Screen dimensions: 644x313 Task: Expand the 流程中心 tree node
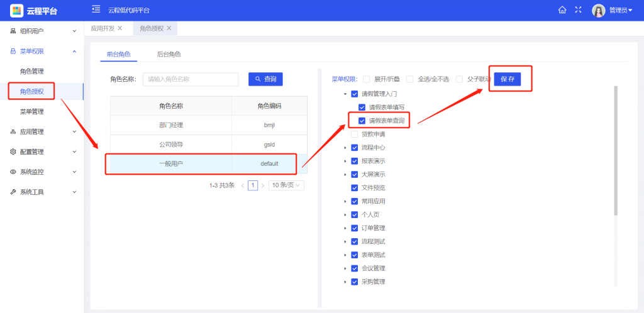(x=345, y=148)
